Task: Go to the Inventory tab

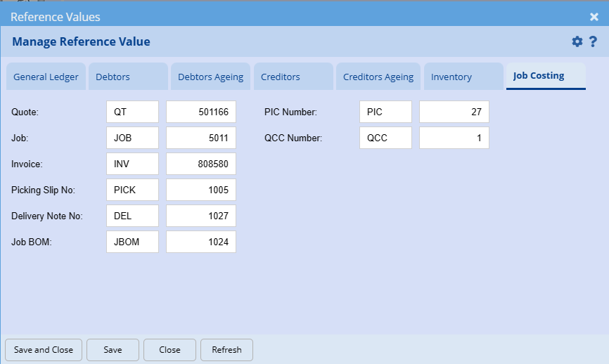Action: [x=463, y=77]
